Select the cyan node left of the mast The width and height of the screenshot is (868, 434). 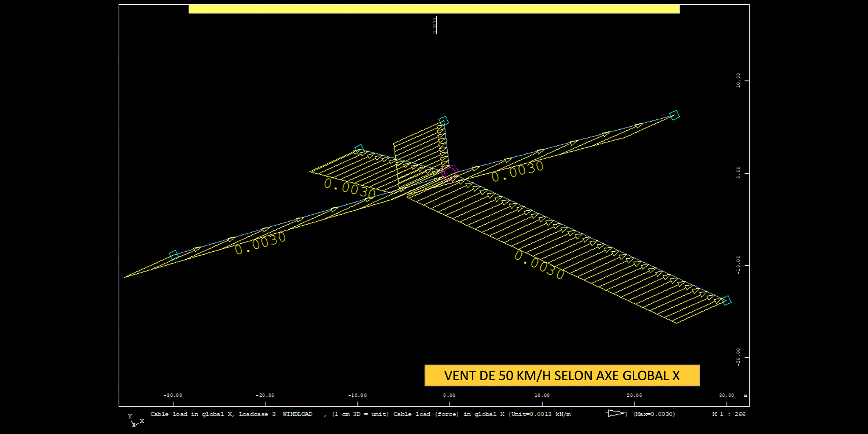click(359, 149)
